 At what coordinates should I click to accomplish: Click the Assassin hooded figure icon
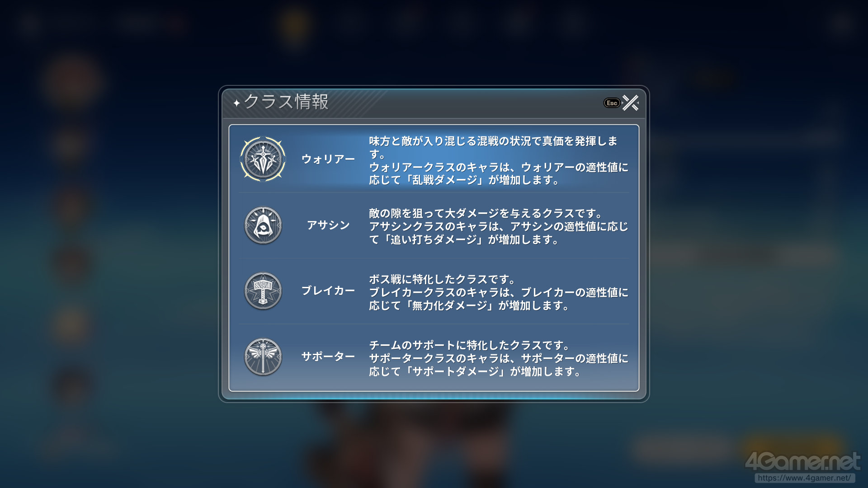263,225
